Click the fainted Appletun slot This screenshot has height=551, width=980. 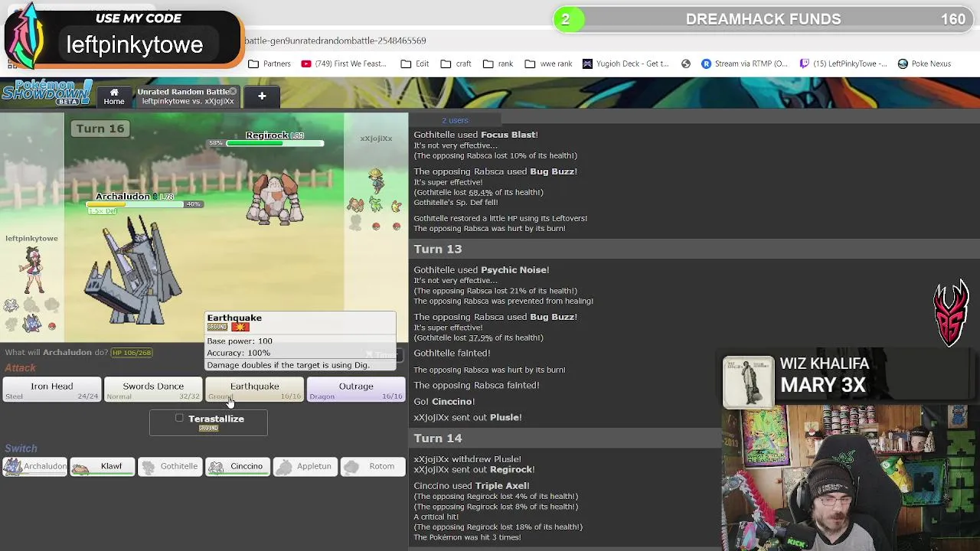(305, 466)
